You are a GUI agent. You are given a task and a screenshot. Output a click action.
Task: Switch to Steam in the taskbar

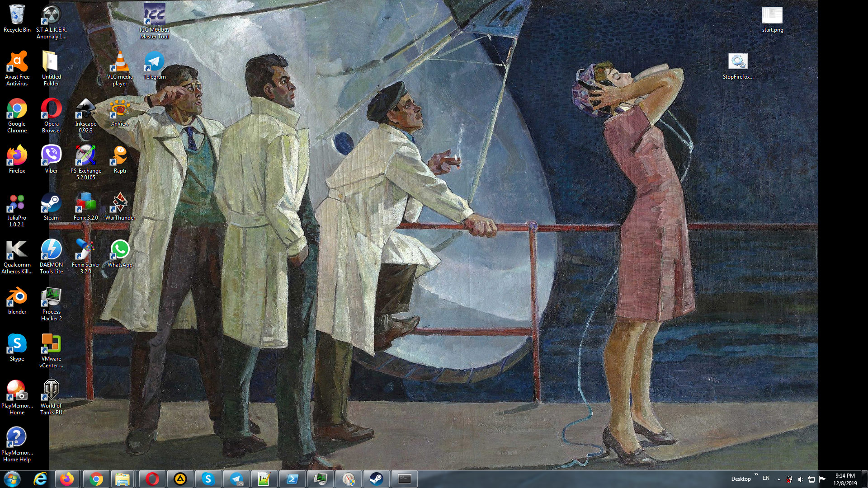click(x=376, y=479)
